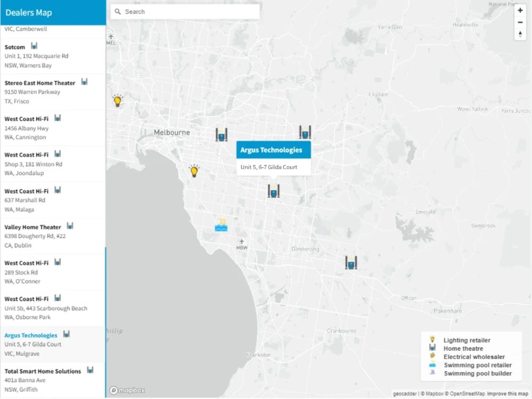532x399 pixels.
Task: Click the home theatre icon beside Argus Technologies listing
Action: 66,334
